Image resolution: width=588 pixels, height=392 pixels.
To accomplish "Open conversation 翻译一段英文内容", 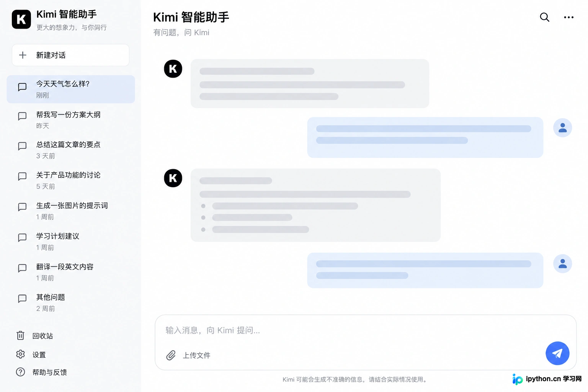I will 71,272.
